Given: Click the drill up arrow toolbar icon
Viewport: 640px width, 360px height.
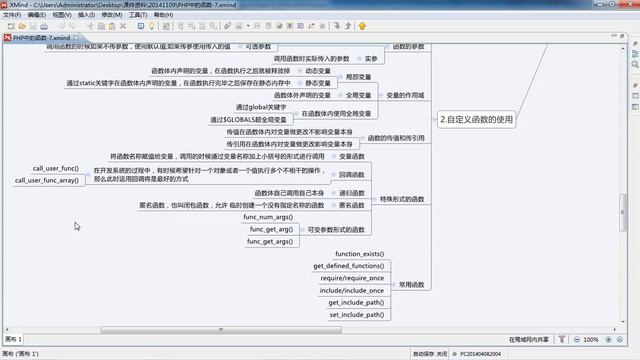Looking at the screenshot, I should (x=348, y=26).
